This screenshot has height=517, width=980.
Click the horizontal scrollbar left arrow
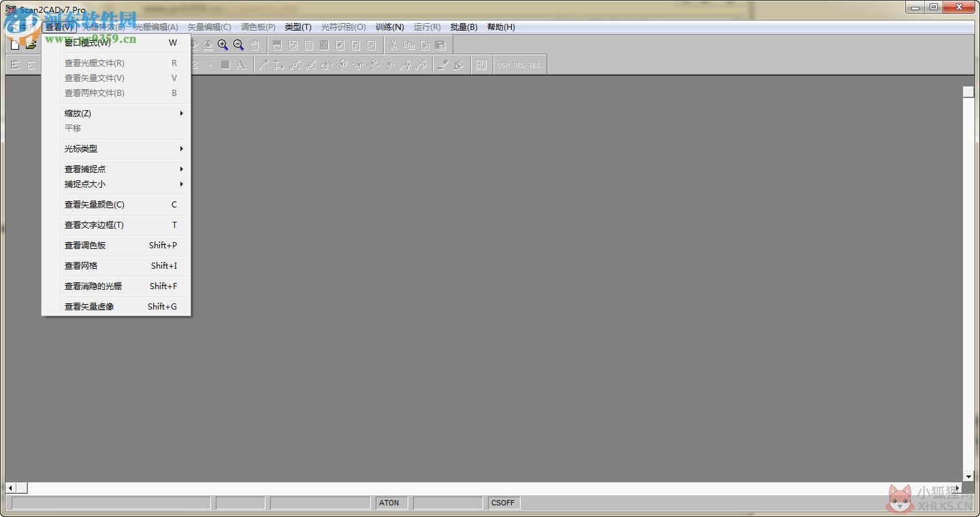click(10, 488)
